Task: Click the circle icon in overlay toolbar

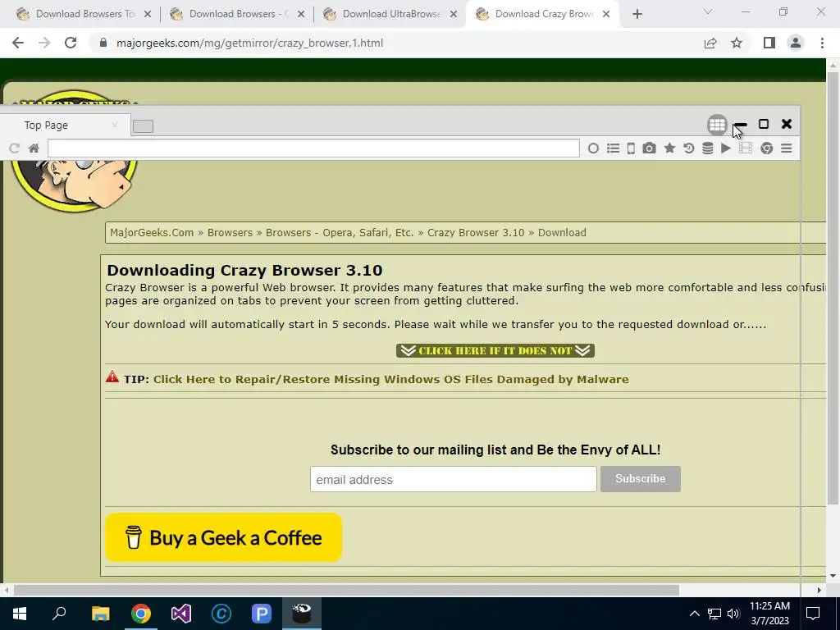Action: [593, 148]
